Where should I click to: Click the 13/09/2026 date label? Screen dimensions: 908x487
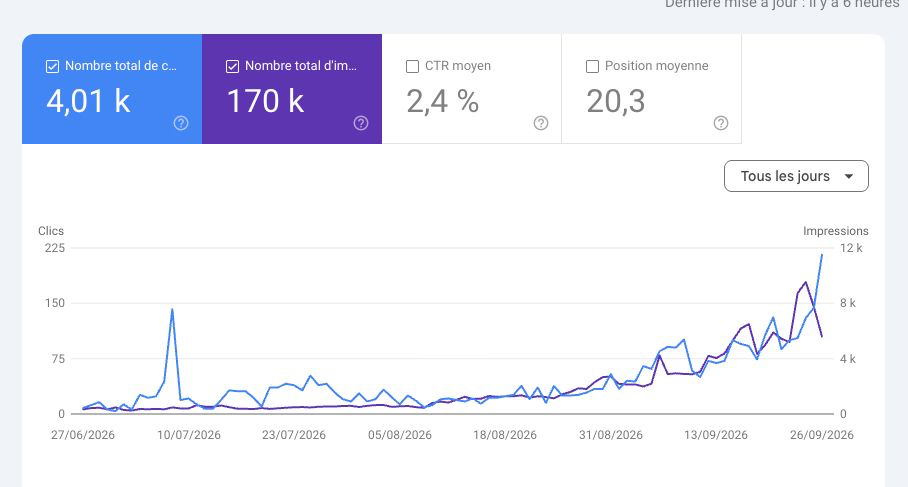coord(716,435)
